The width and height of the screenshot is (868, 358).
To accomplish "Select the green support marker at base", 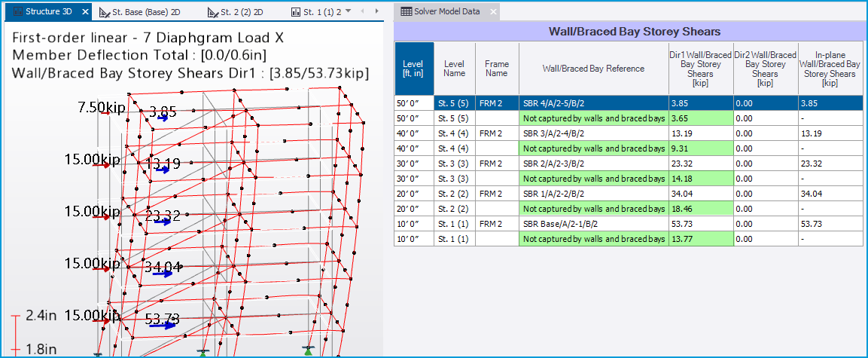I will [307, 351].
